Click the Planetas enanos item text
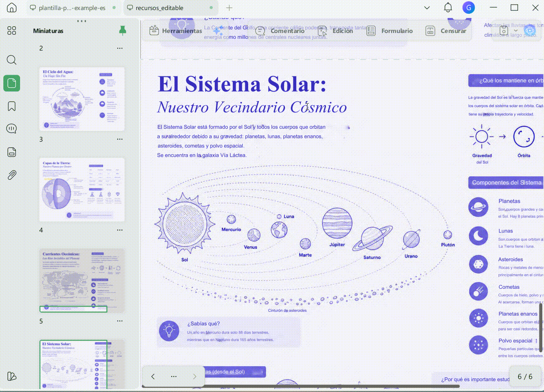This screenshot has width=544, height=392. (x=518, y=314)
